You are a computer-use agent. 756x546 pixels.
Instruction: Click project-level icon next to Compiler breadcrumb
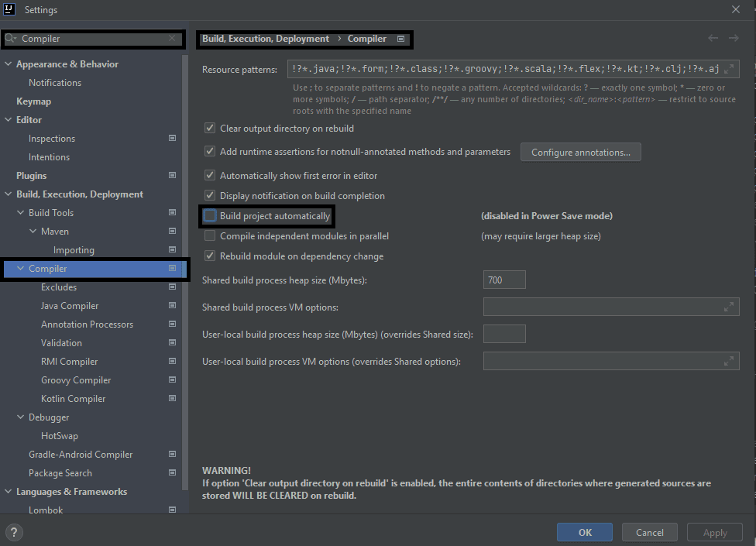[x=400, y=39]
